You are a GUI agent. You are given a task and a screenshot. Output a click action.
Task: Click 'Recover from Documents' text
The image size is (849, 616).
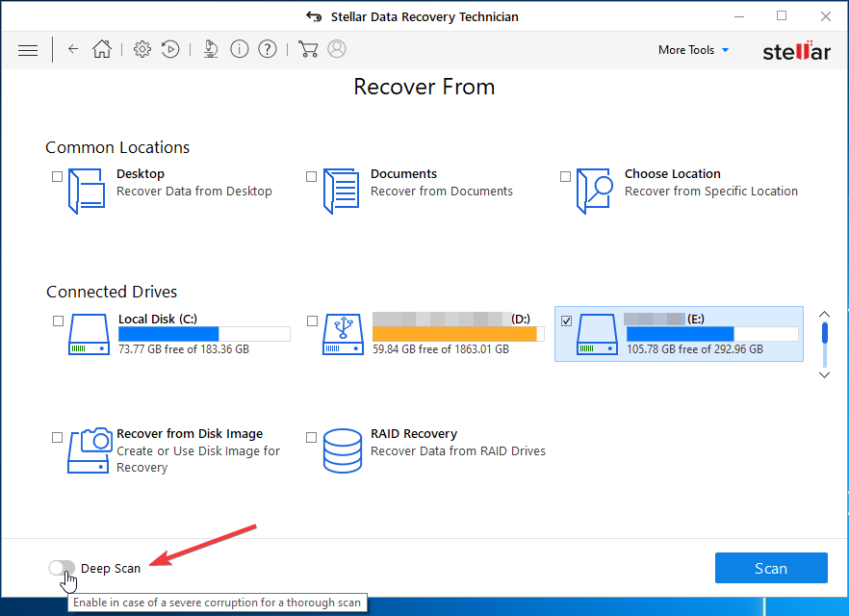pos(441,192)
